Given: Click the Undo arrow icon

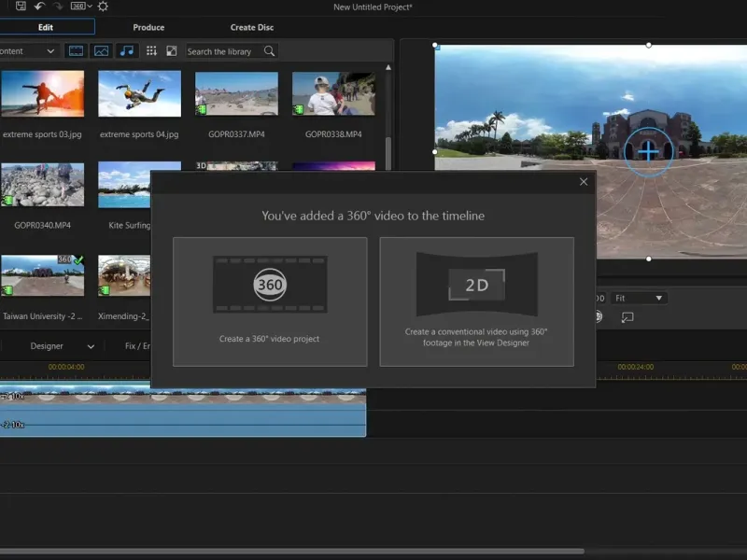Looking at the screenshot, I should (39, 7).
